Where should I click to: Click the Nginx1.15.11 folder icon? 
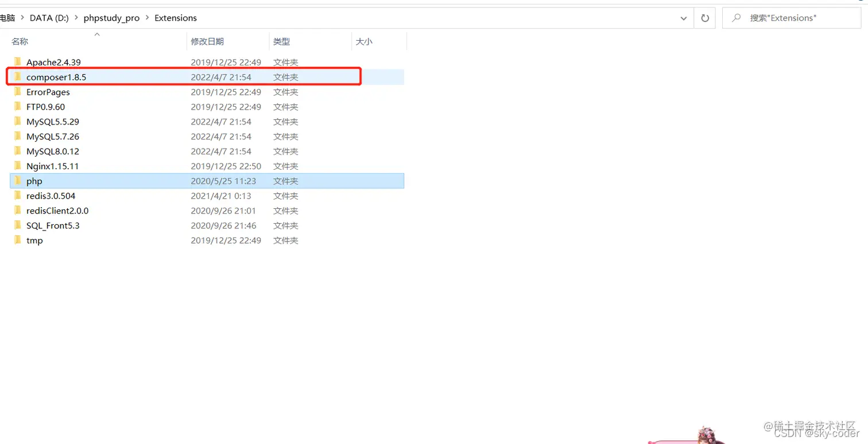tap(17, 166)
